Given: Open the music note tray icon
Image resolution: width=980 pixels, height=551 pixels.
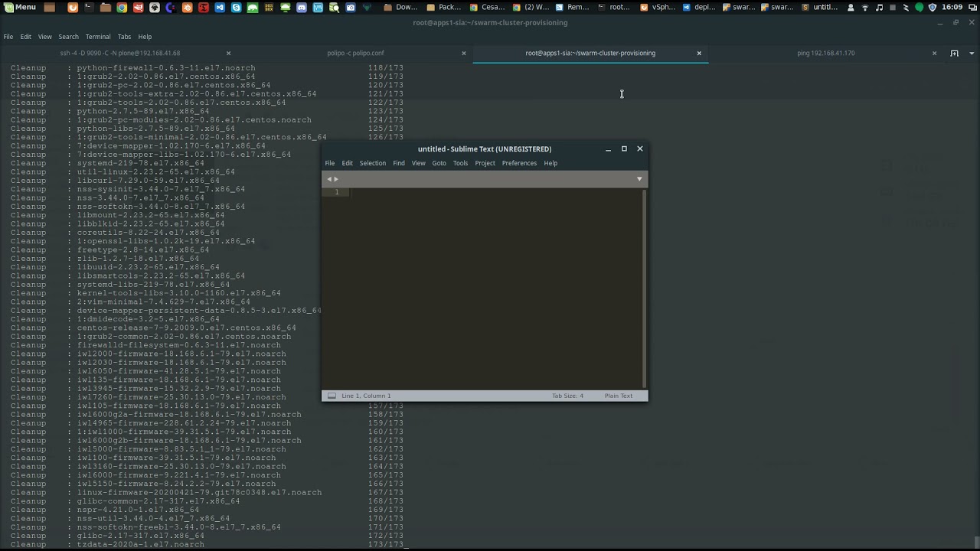Looking at the screenshot, I should 879,7.
